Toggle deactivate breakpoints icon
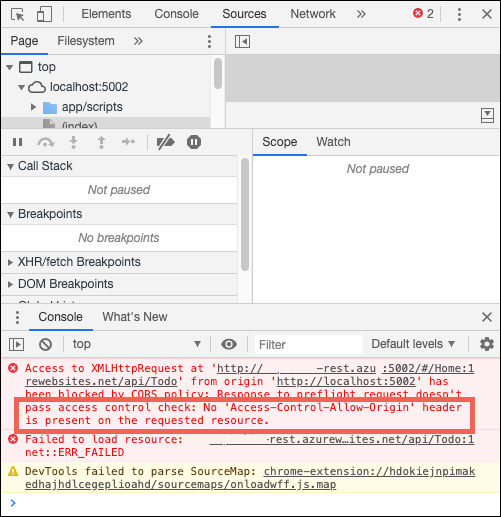 point(166,142)
